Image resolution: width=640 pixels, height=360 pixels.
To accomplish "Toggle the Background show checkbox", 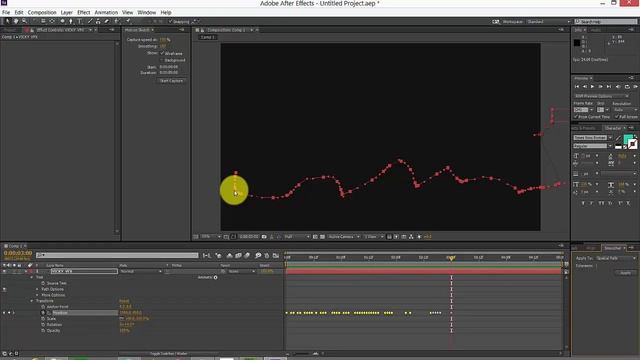I will click(x=162, y=60).
